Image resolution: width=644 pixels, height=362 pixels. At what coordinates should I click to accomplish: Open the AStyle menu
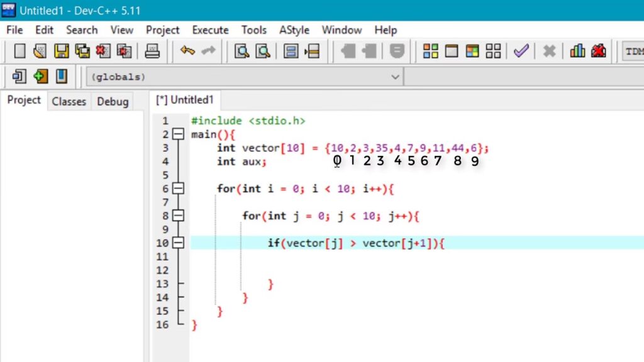tap(294, 30)
